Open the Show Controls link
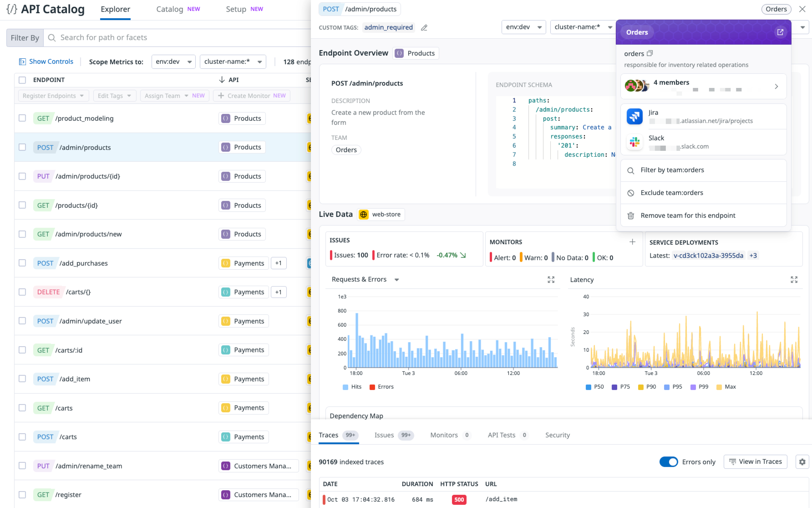This screenshot has width=812, height=508. 46,62
